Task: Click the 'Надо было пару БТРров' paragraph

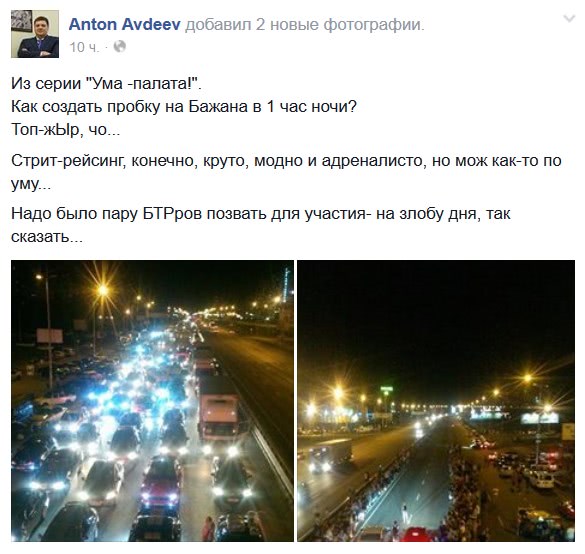Action: pyautogui.click(x=260, y=225)
